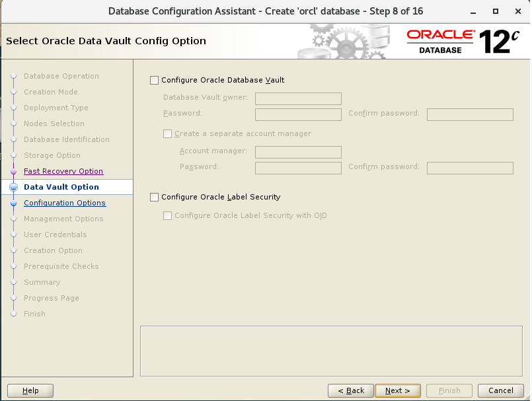532x401 pixels.
Task: Proceed with the Next button
Action: point(398,390)
